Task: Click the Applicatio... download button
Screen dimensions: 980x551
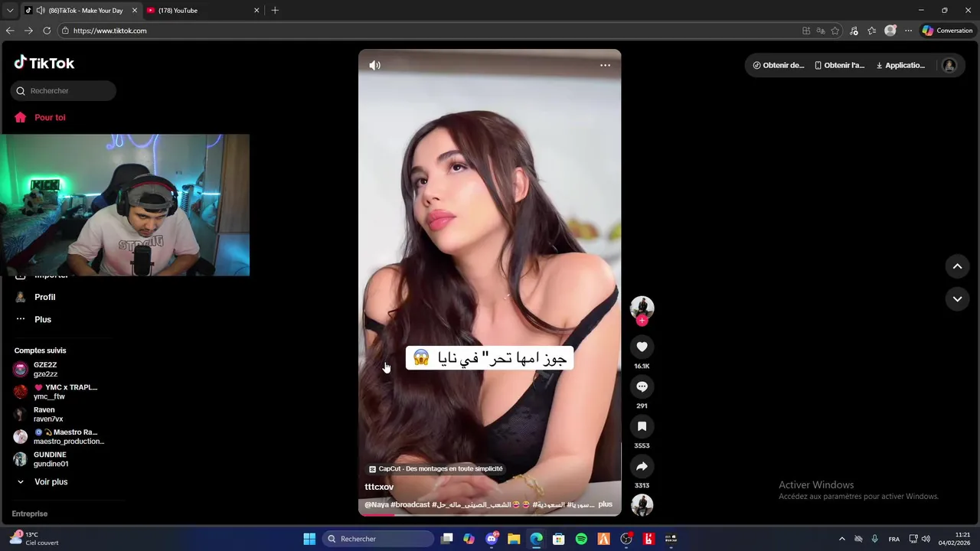Action: [900, 66]
